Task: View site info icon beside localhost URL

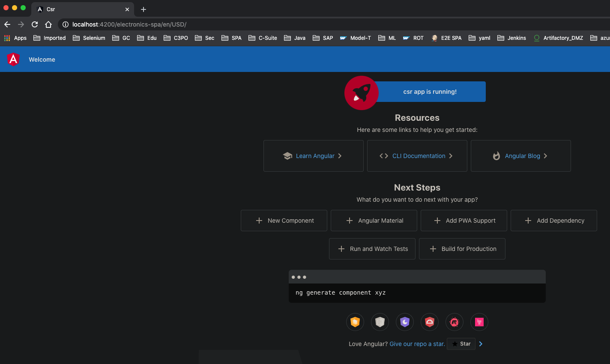Action: click(x=66, y=24)
